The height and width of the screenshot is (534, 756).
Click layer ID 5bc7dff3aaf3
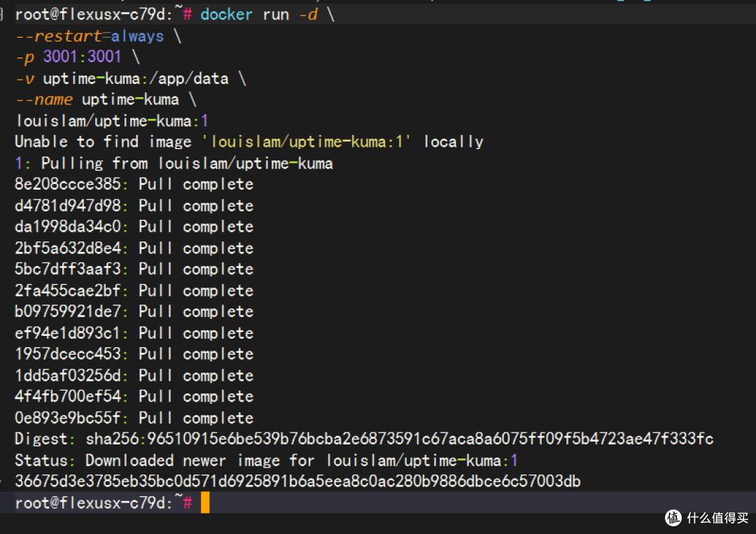click(67, 269)
